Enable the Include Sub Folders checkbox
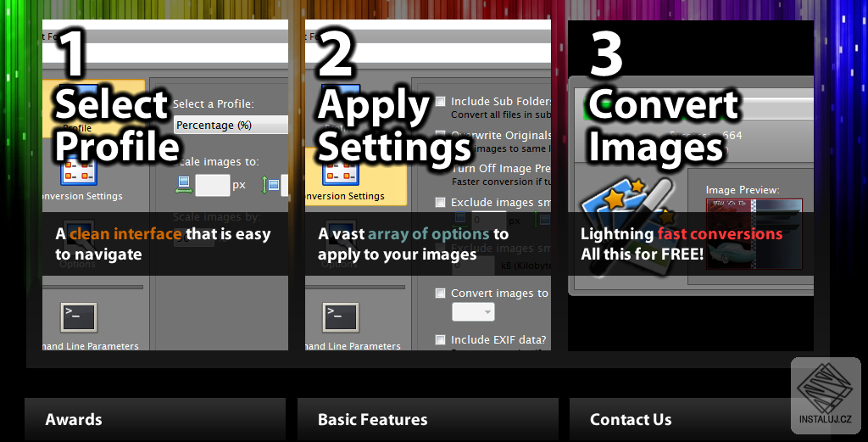The width and height of the screenshot is (868, 442). pos(440,101)
